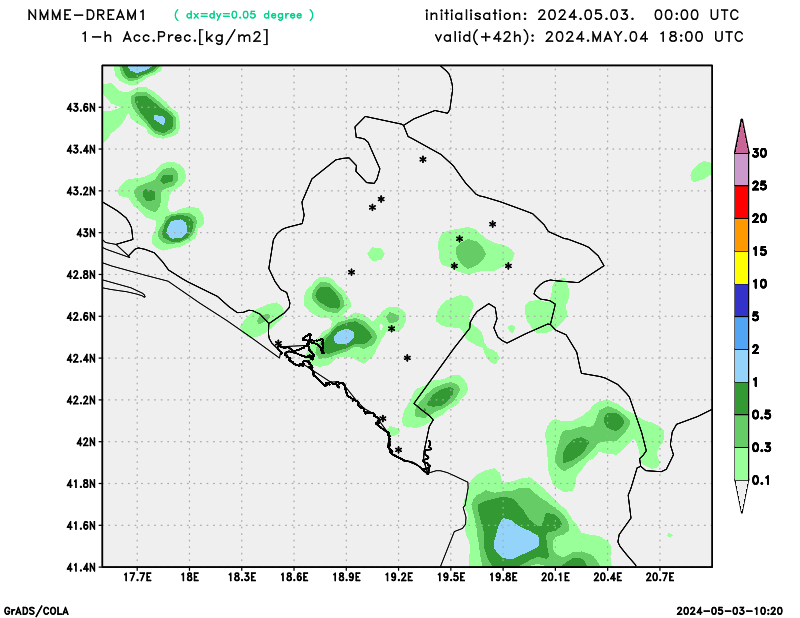800x618 pixels.
Task: Click the "41.4N" latitude label
Action: (x=81, y=567)
